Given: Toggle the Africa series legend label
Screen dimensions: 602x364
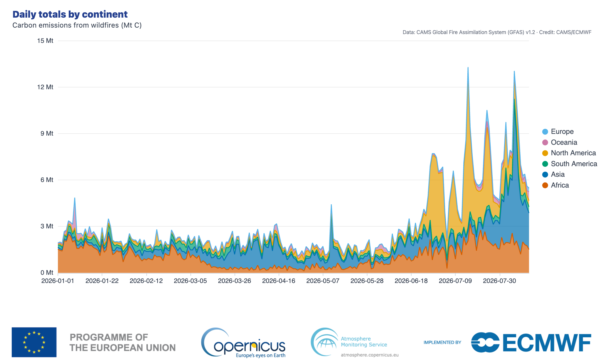Looking at the screenshot, I should (x=560, y=185).
